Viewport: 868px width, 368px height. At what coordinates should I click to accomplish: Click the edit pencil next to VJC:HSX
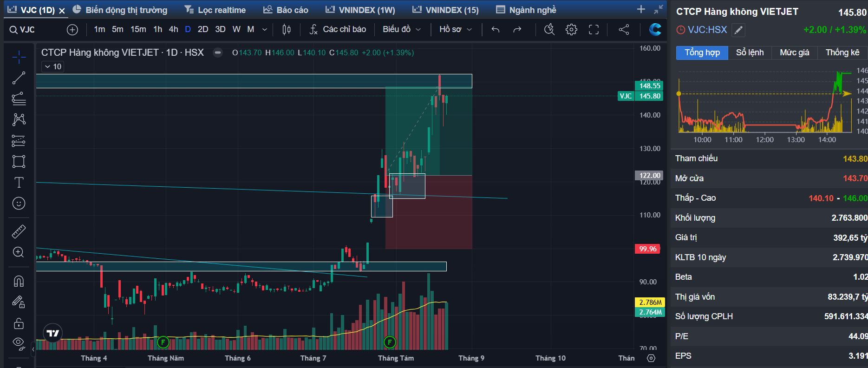[x=738, y=30]
